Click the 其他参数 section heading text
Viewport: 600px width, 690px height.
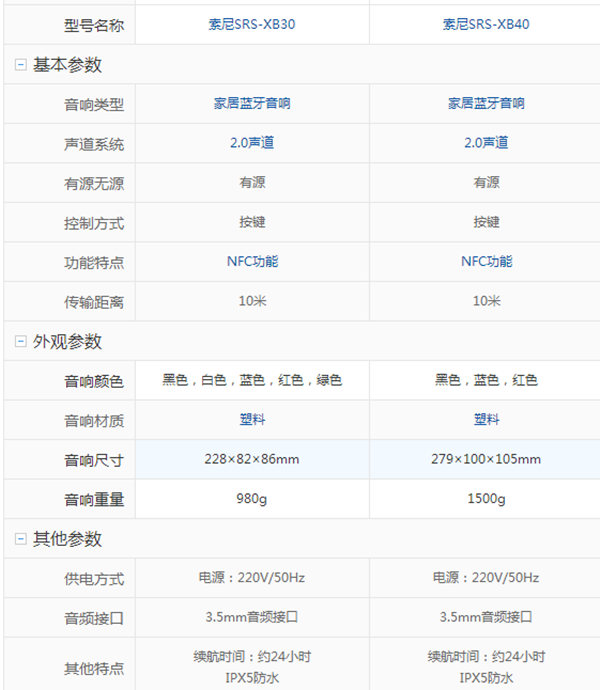[67, 539]
